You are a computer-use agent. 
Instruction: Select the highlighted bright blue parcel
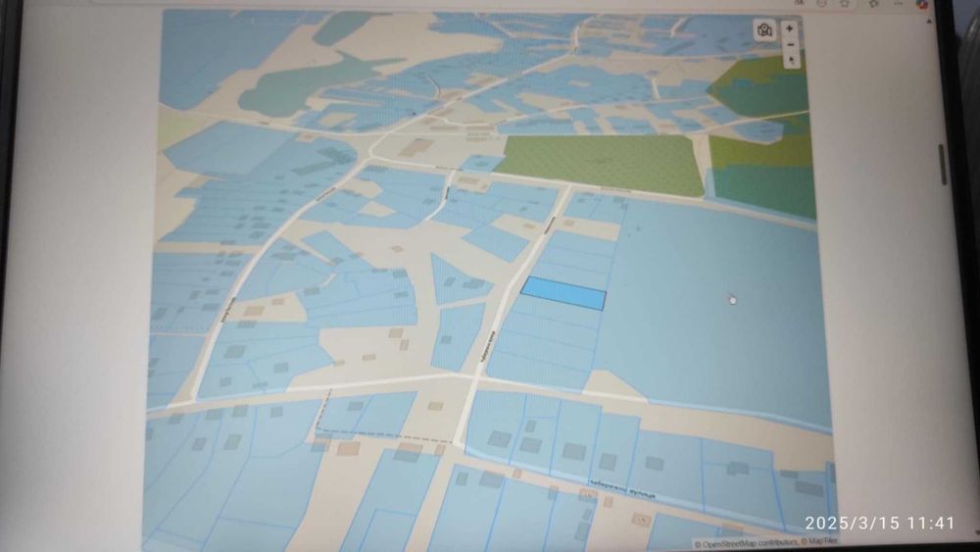(x=563, y=294)
